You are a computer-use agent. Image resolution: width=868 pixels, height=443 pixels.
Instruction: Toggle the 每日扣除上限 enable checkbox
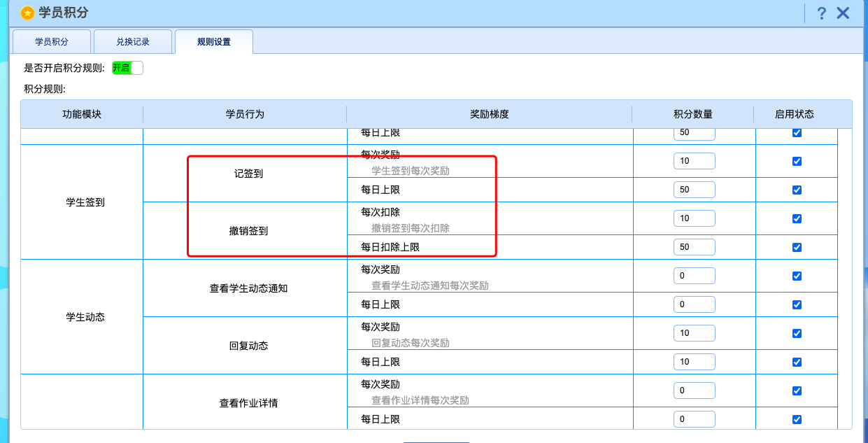click(x=797, y=247)
